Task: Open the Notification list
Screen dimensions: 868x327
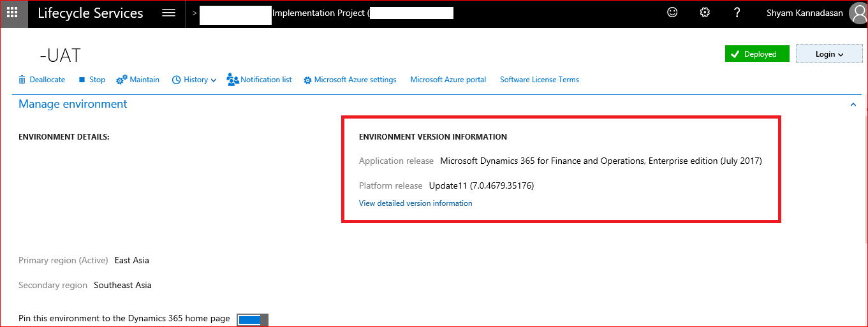Action: 260,80
